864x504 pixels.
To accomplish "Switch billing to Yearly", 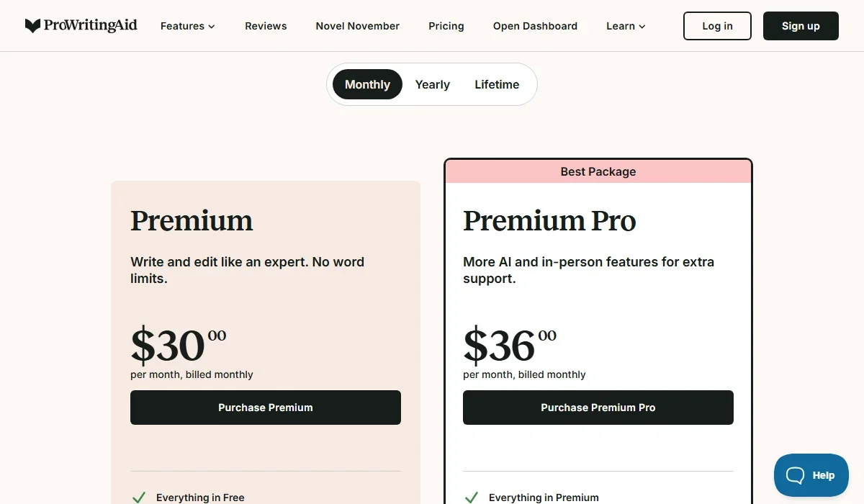I will coord(432,84).
